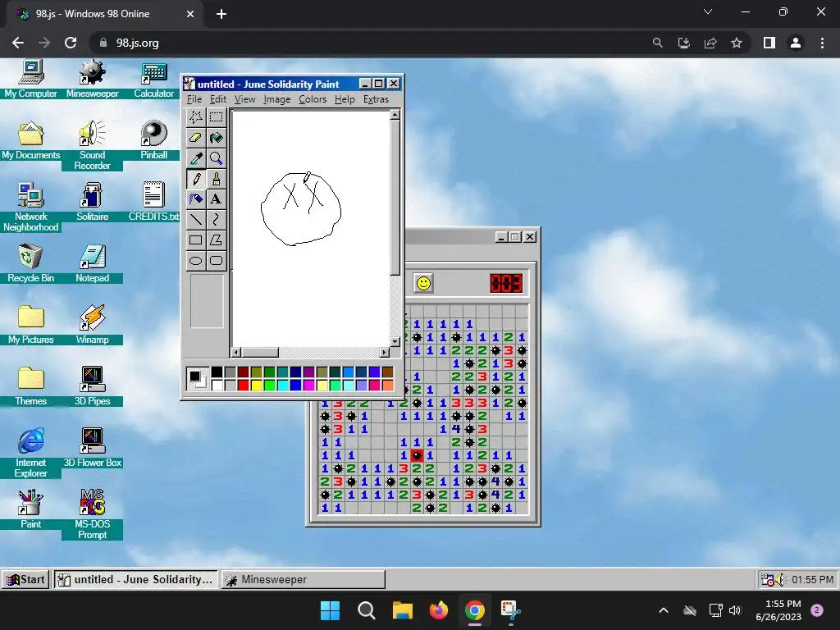
Task: Open the Help menu in Paint
Action: pos(345,99)
